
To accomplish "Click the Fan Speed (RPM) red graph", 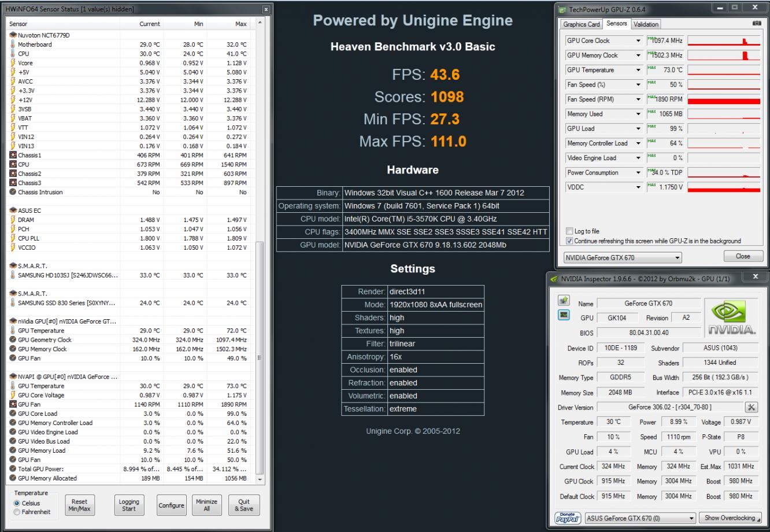I will coord(724,99).
